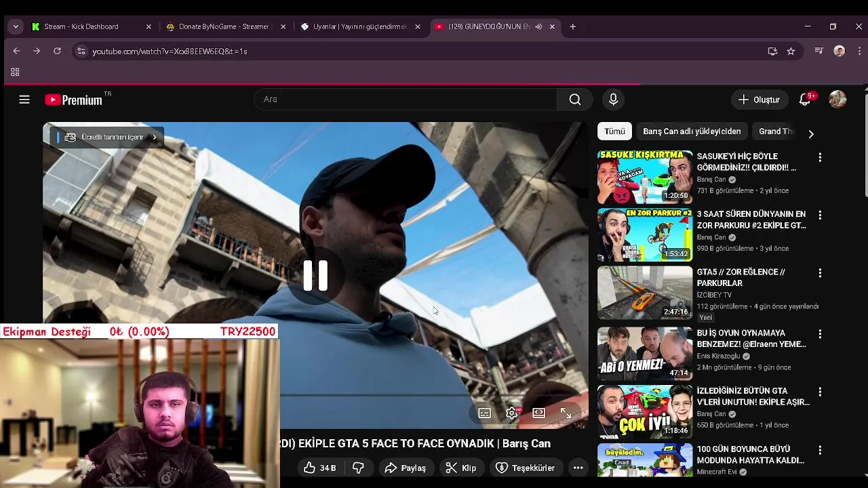Viewport: 868px width, 488px height.
Task: Open more actions ellipsis below video
Action: [578, 468]
